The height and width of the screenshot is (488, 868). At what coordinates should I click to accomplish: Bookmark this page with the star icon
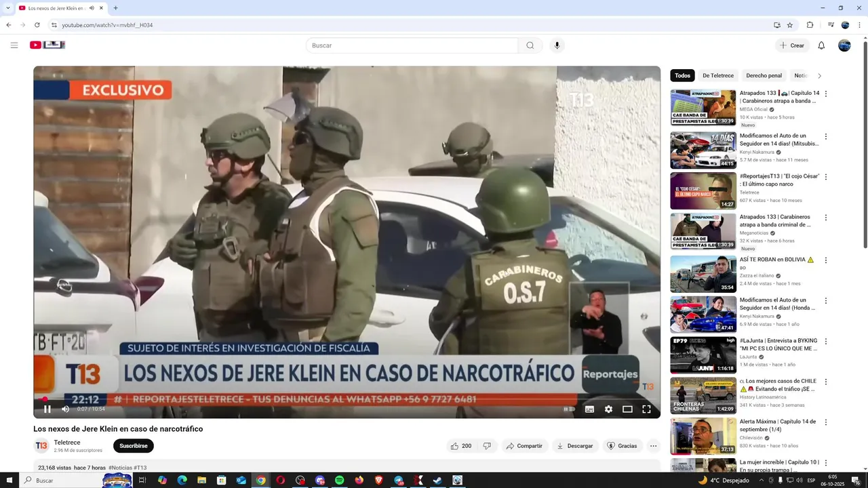pos(790,25)
